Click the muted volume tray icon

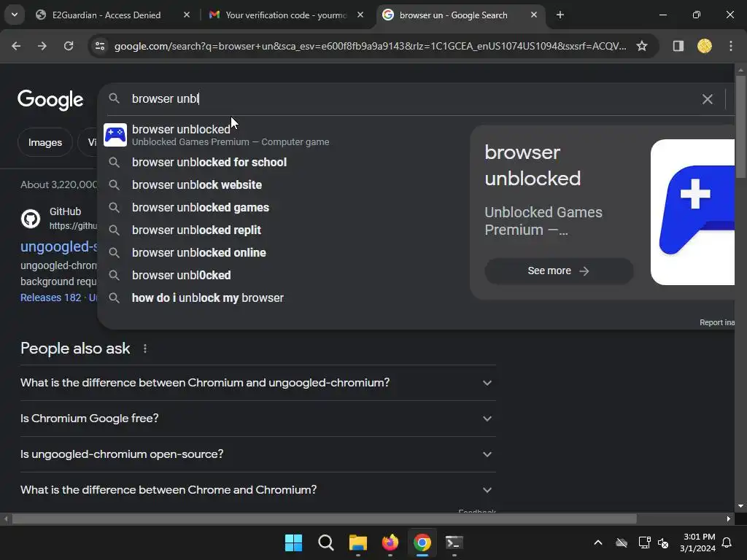pyautogui.click(x=662, y=542)
